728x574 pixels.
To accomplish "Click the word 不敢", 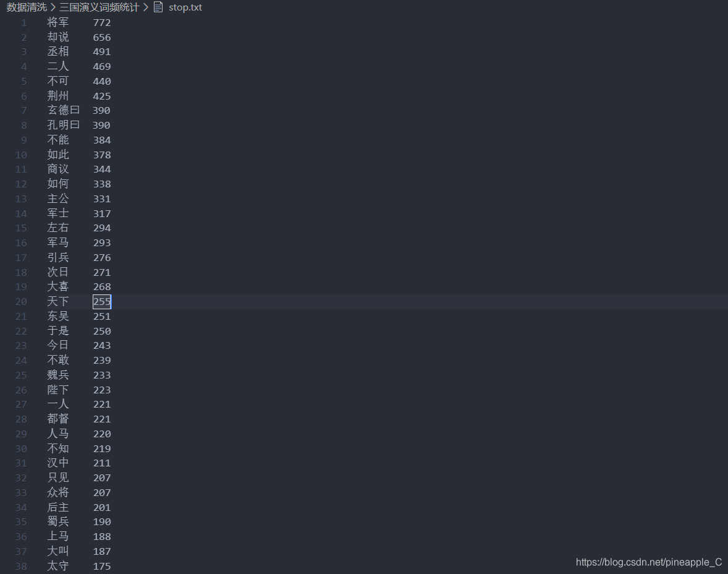I will [58, 360].
